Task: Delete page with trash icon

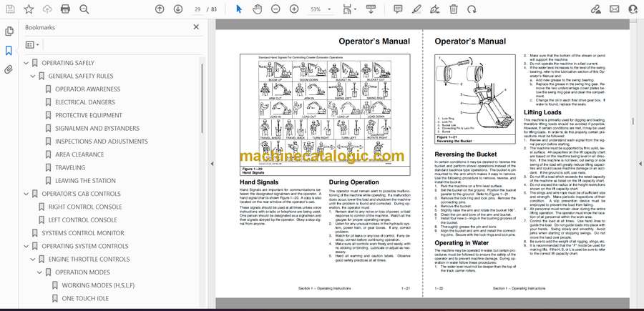Action: coord(454,9)
